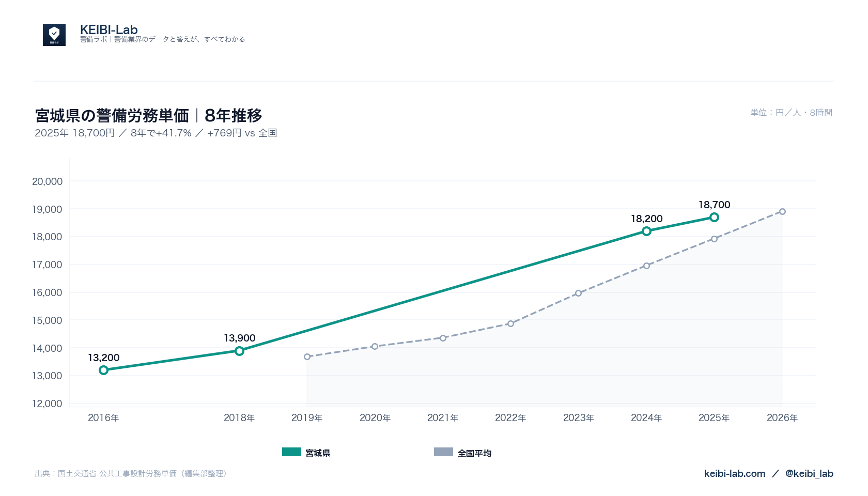Click the KEIBI-Lab title text
The width and height of the screenshot is (868, 496).
(109, 29)
